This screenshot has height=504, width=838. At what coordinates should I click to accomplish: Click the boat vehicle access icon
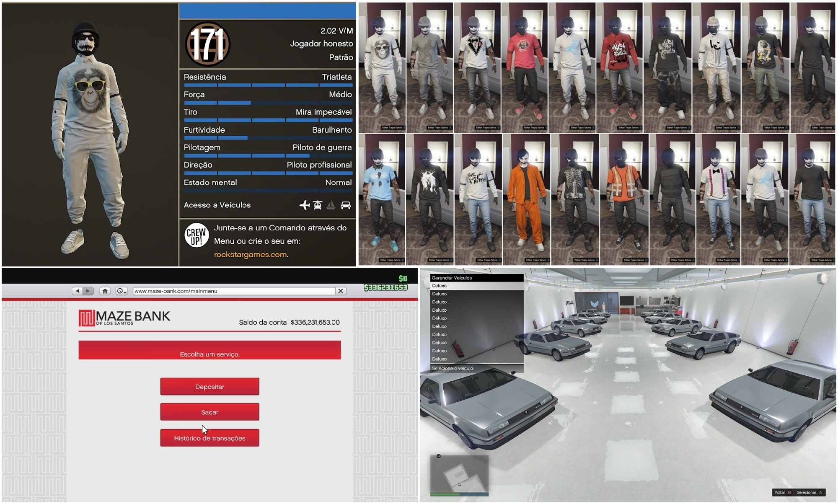point(331,205)
